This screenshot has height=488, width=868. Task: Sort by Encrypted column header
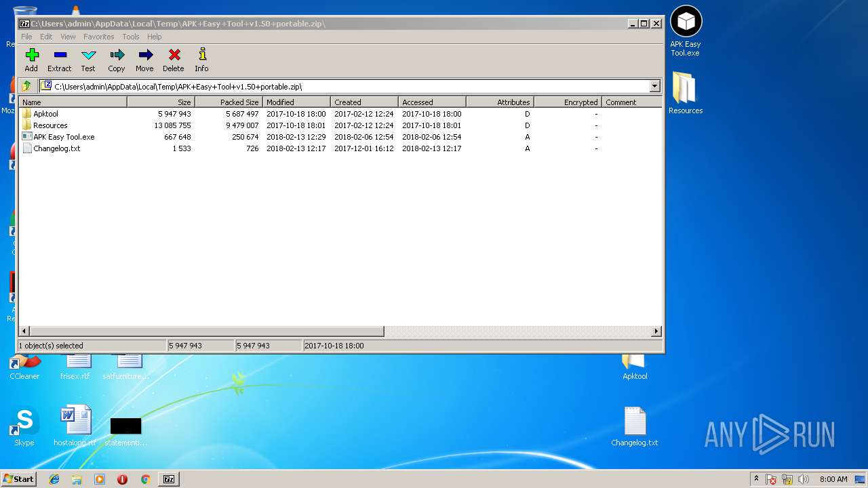coord(568,102)
